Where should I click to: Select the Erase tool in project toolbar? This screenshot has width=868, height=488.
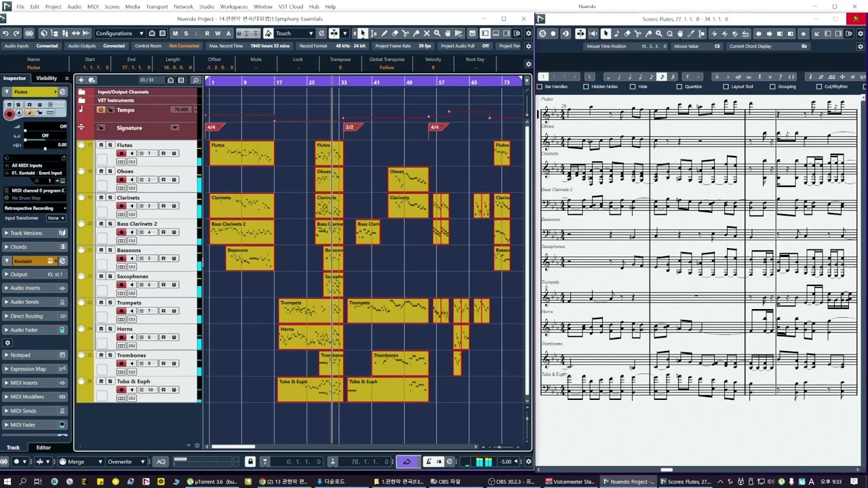[395, 33]
